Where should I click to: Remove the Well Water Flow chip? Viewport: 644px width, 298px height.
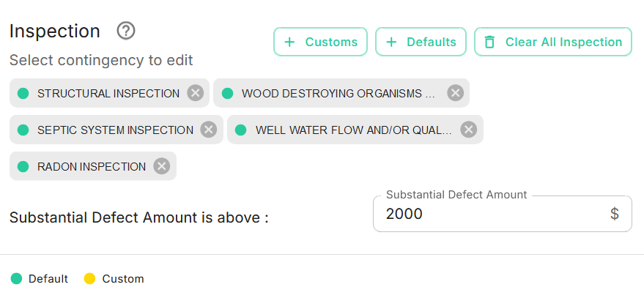468,130
